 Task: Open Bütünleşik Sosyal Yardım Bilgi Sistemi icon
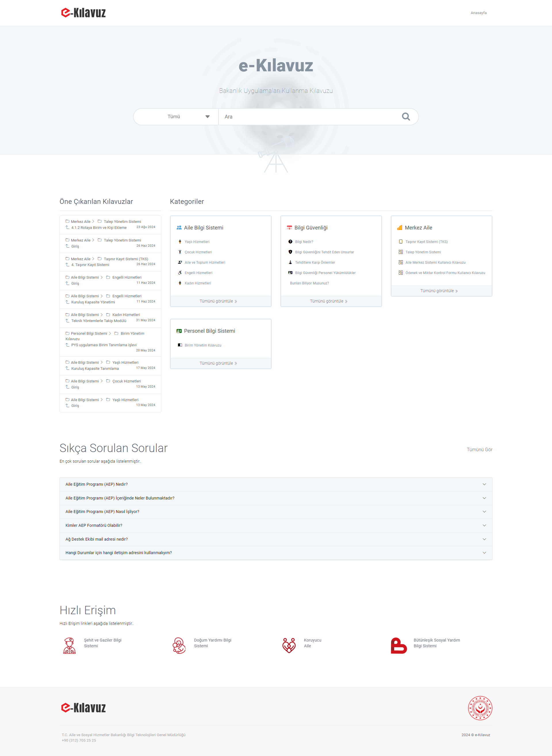click(399, 645)
